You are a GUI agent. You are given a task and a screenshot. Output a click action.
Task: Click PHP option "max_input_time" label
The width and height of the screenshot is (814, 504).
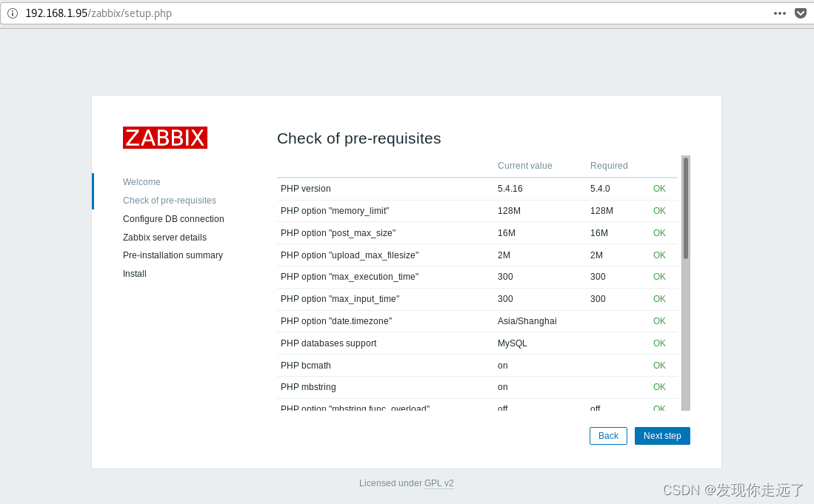pos(340,299)
